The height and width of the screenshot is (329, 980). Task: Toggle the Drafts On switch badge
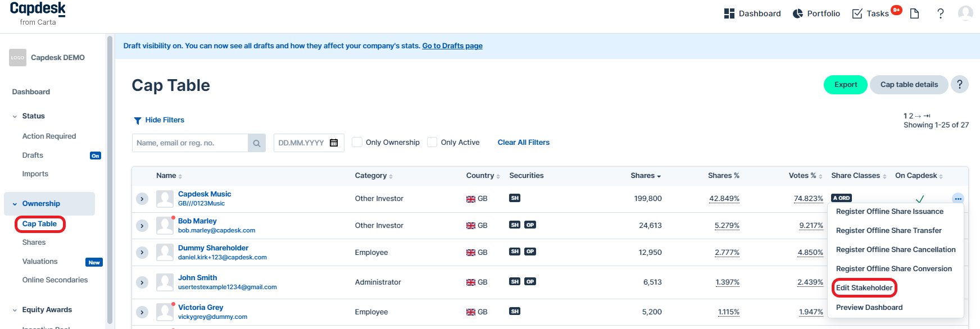pos(96,156)
